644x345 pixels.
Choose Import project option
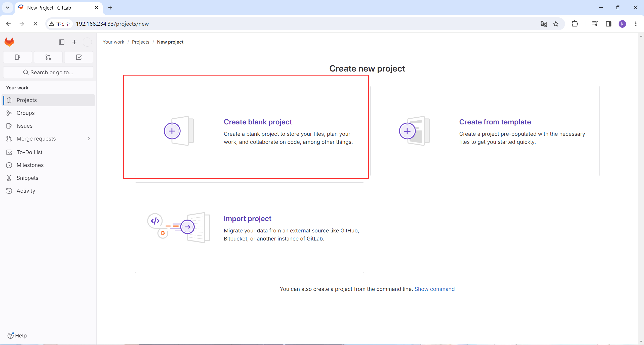point(247,219)
